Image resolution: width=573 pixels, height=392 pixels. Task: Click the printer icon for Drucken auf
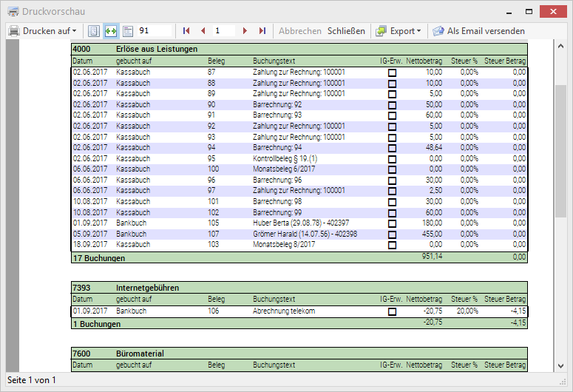14,31
